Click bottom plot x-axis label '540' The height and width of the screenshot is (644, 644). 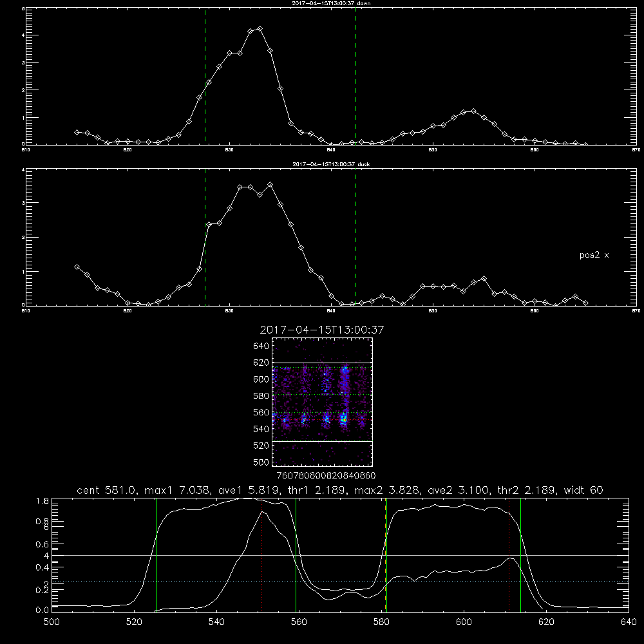(216, 622)
